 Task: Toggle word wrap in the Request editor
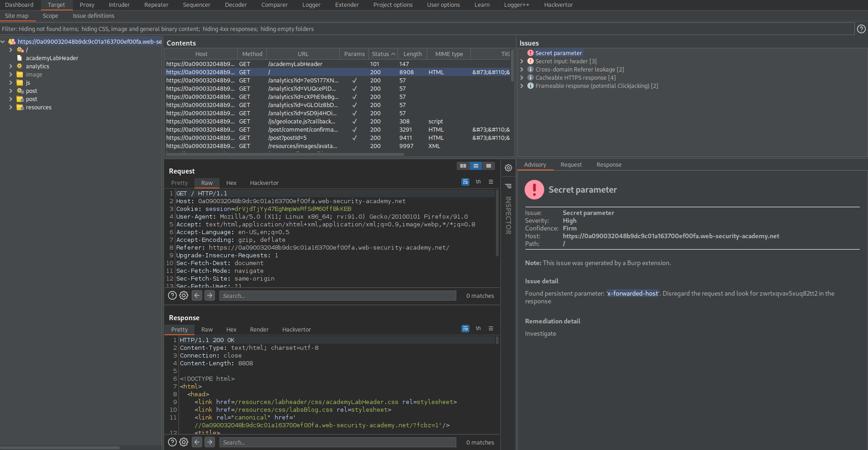click(x=465, y=182)
